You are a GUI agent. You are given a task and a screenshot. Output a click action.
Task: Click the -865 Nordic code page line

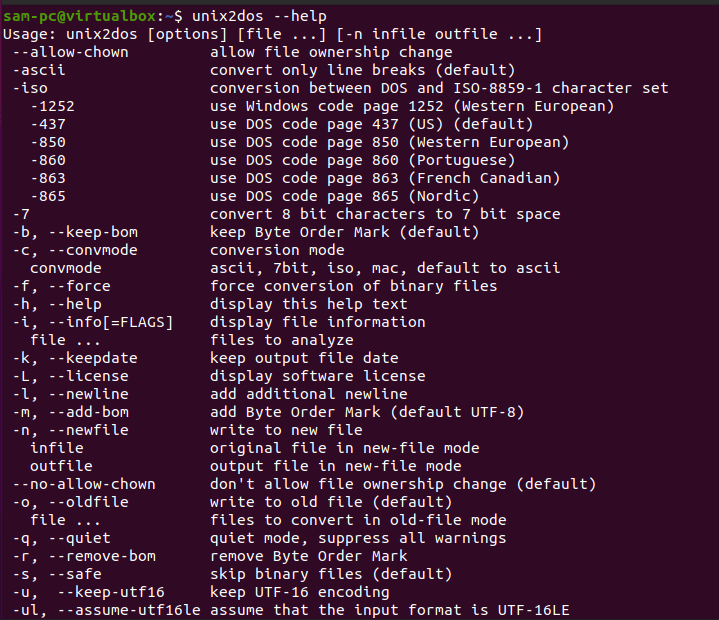pos(255,196)
